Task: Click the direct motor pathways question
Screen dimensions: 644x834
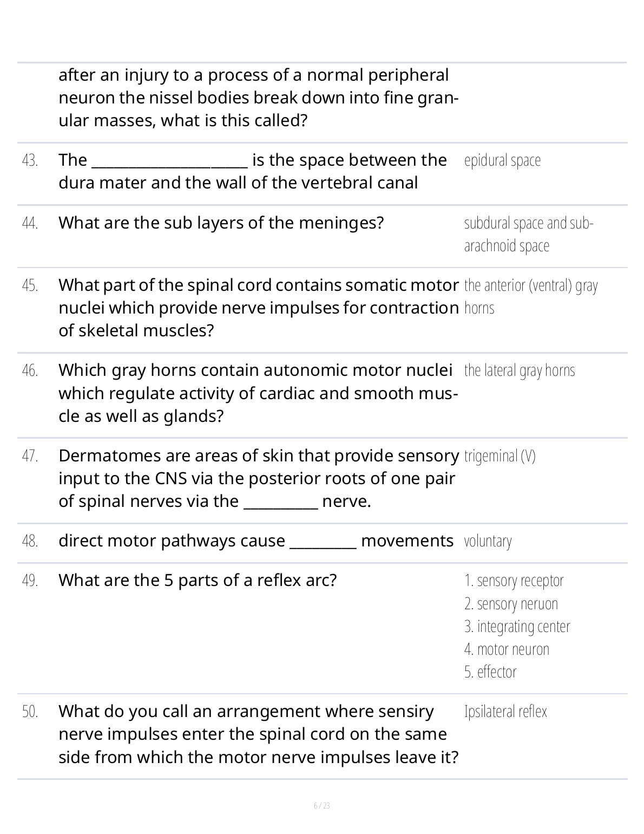Action: click(x=255, y=540)
